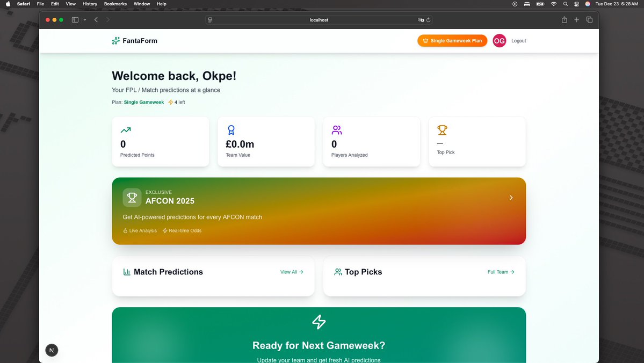The height and width of the screenshot is (363, 644).
Task: Click the trending-up icon on Predicted Points card
Action: (125, 130)
